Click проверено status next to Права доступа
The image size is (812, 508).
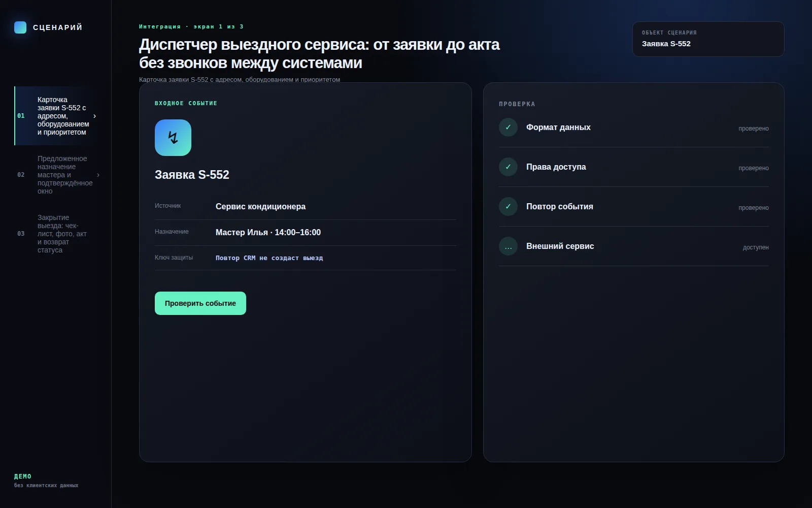[x=753, y=168]
